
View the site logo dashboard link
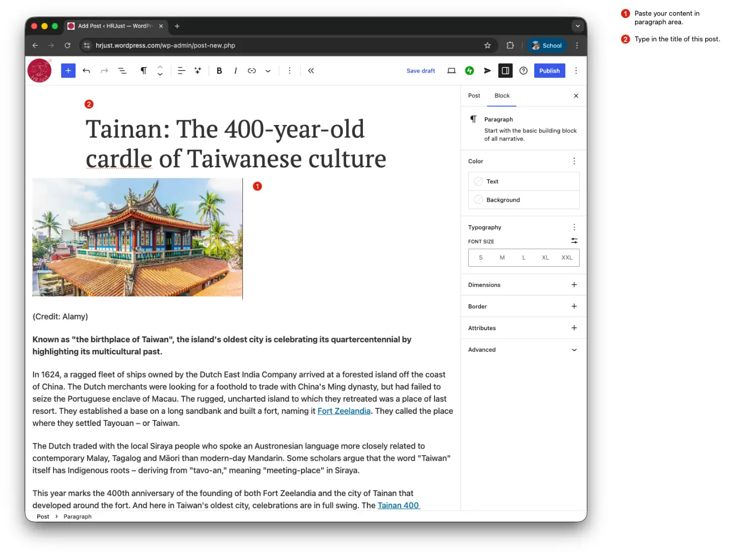tap(39, 71)
